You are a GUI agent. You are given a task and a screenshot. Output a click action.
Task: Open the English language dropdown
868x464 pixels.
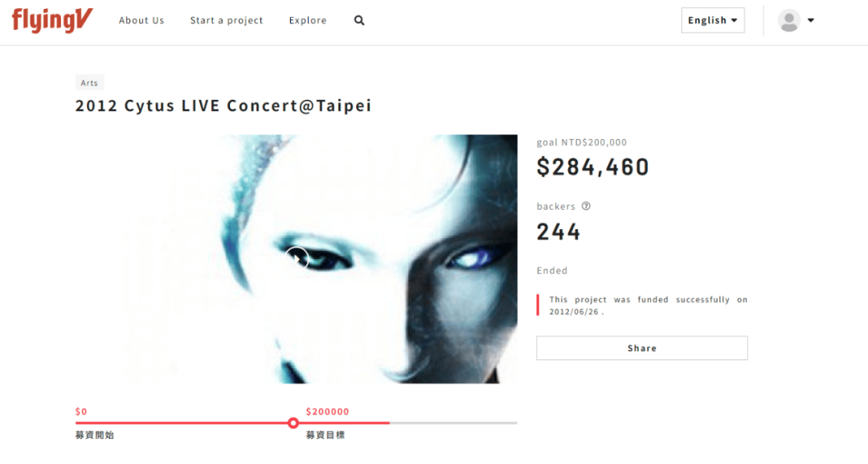coord(712,20)
